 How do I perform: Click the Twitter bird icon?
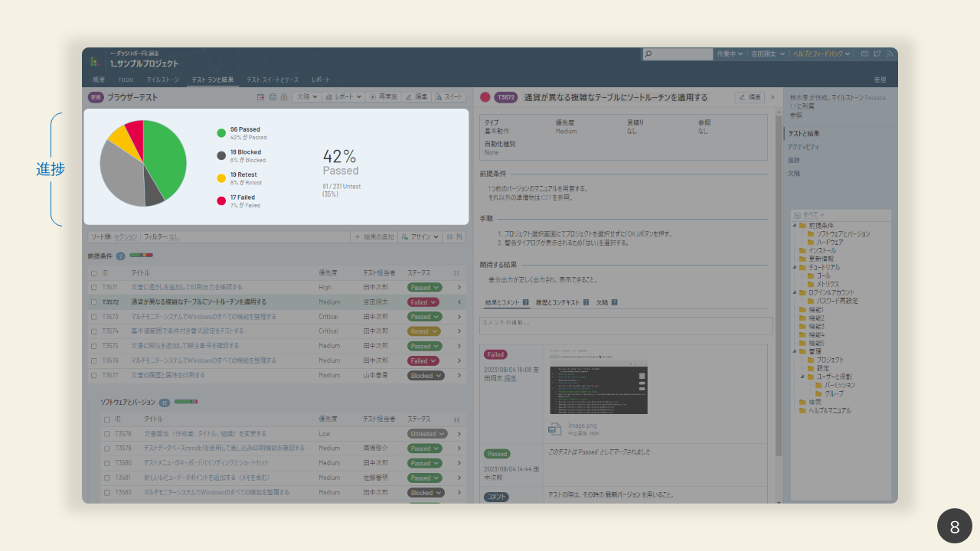pos(877,54)
